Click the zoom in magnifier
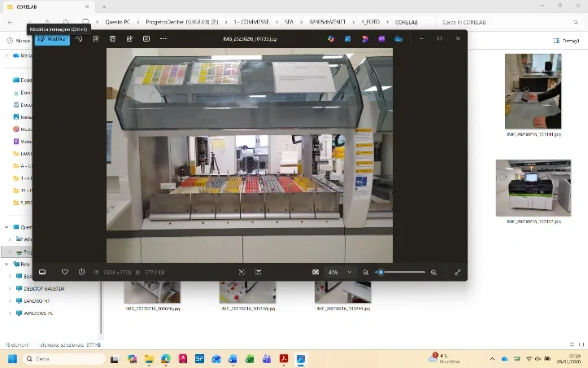This screenshot has width=588, height=368. click(433, 272)
